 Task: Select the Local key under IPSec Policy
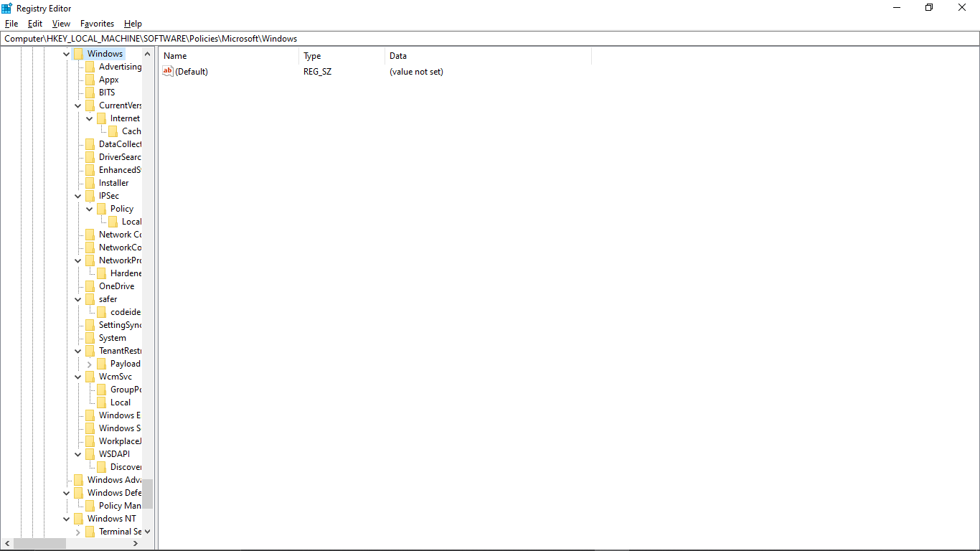pyautogui.click(x=131, y=222)
